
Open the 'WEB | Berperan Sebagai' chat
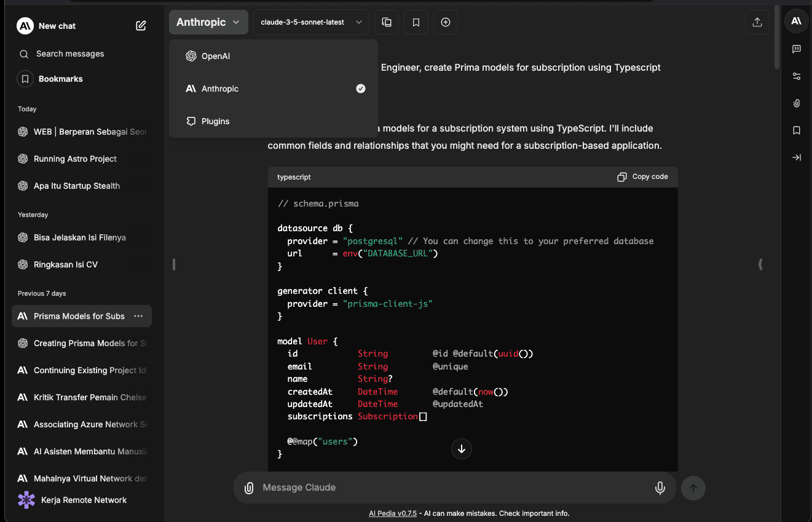(82, 132)
